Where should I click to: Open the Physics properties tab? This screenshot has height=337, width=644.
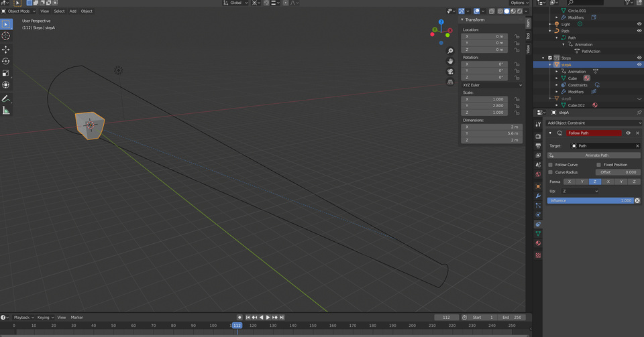point(538,215)
